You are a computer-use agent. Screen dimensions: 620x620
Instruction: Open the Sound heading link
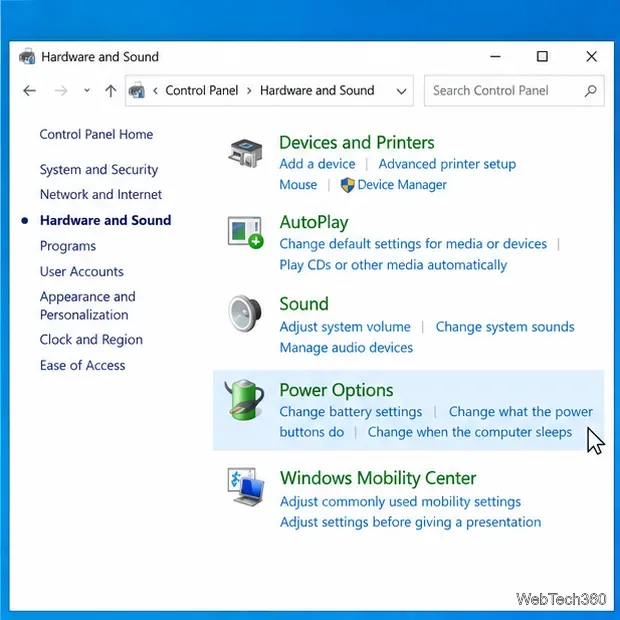304,304
